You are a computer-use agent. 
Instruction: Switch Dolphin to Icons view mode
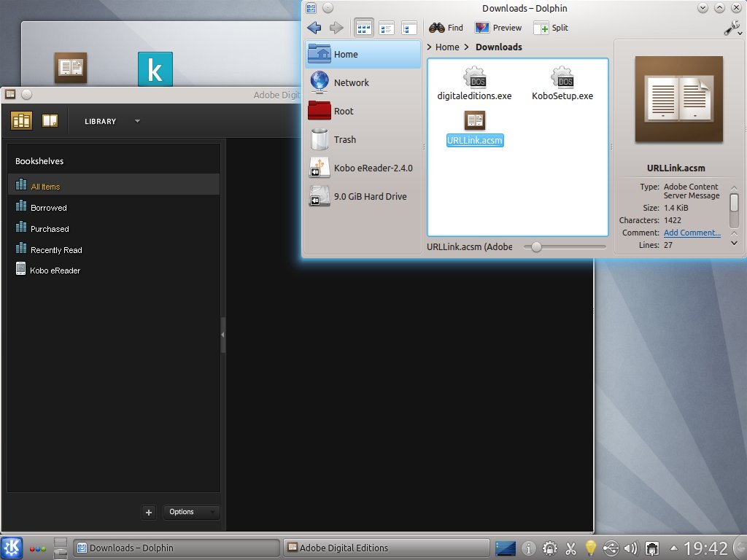(x=363, y=28)
